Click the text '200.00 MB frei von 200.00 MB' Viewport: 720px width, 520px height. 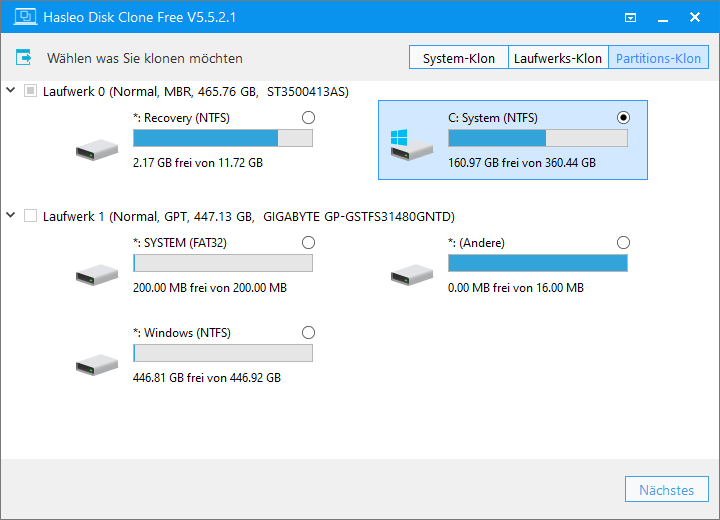point(210,288)
